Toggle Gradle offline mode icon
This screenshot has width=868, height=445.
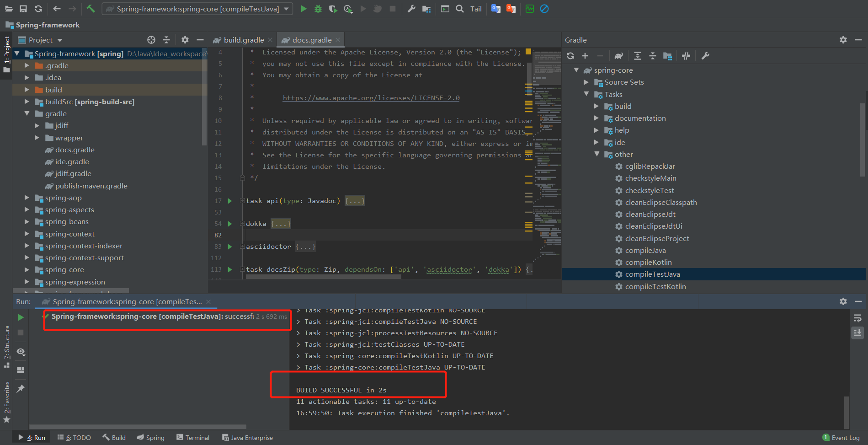[686, 56]
